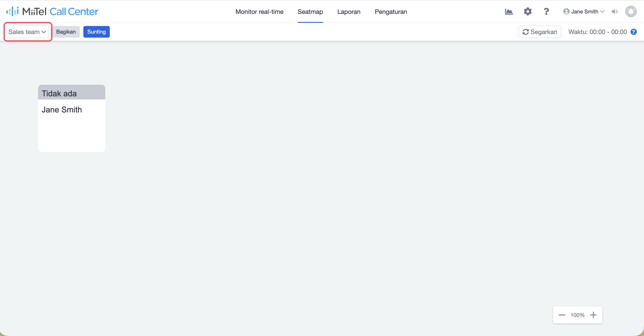Expand the Sales team dropdown

[27, 32]
